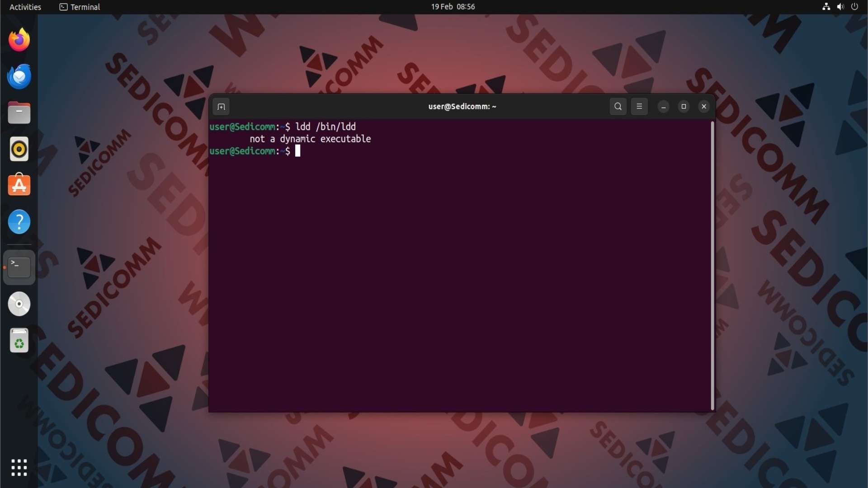
Task: Click the terminal vertical scrollbar
Action: tap(712, 266)
